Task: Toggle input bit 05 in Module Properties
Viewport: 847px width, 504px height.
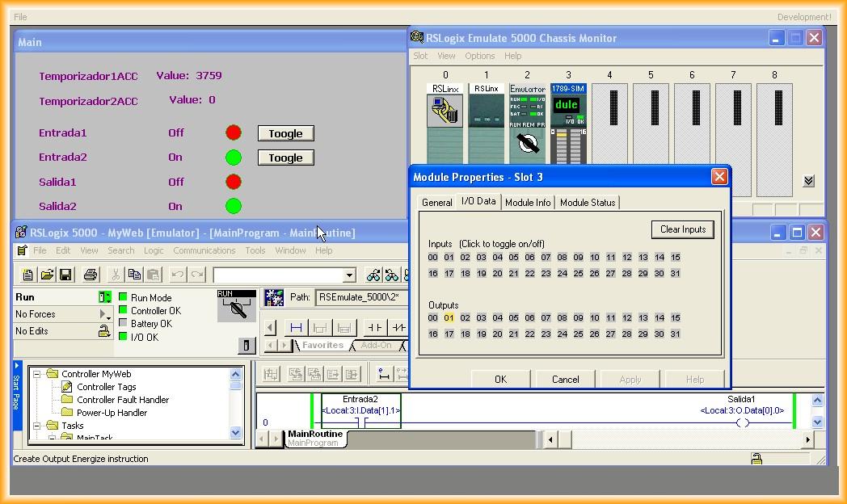Action: click(513, 258)
